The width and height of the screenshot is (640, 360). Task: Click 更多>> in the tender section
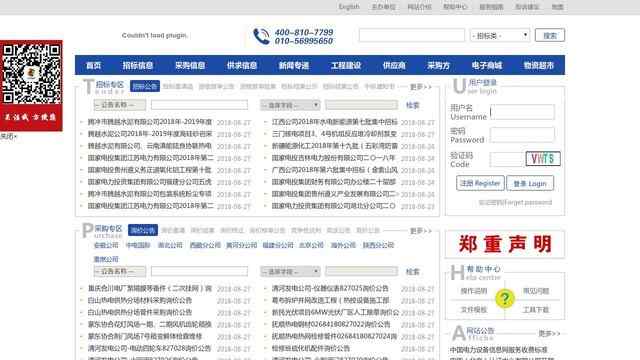[x=420, y=87]
